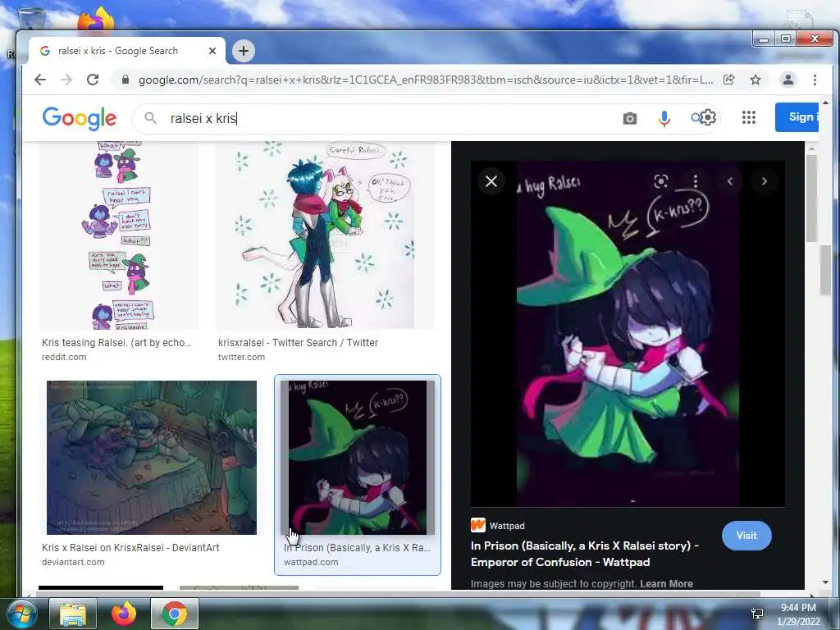Open selected 'In Prison' Wattpad thumbnail
The image size is (840, 630).
coord(358,458)
